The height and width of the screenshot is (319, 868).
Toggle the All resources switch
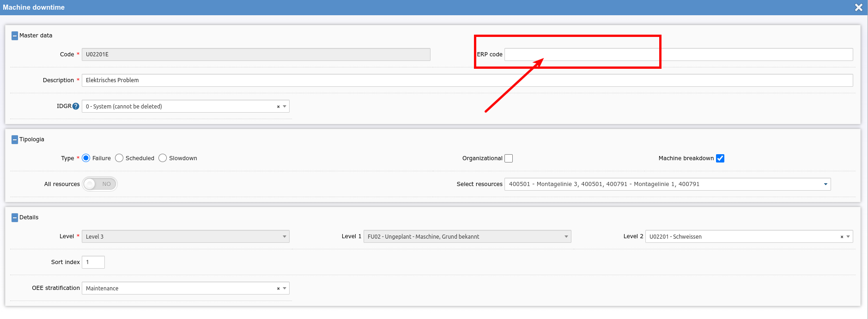click(100, 184)
